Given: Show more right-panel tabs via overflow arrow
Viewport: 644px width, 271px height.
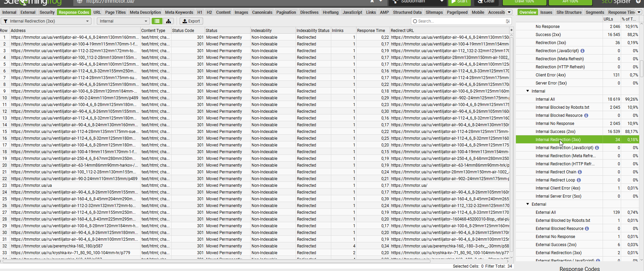Looking at the screenshot, I should pos(639,12).
